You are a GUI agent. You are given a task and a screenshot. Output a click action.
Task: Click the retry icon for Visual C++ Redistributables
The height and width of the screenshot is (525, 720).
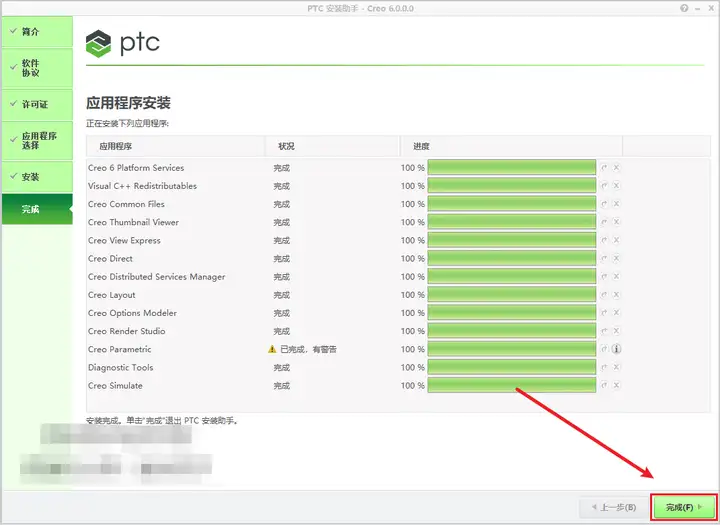coord(604,186)
